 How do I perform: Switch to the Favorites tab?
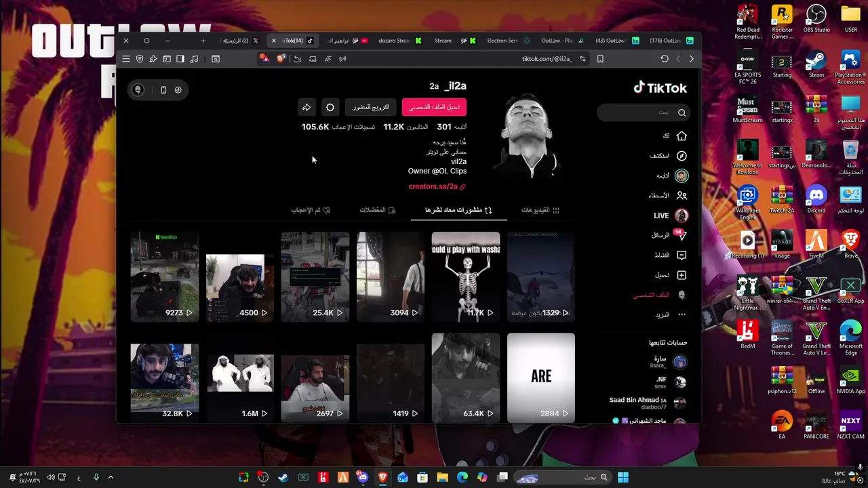377,210
